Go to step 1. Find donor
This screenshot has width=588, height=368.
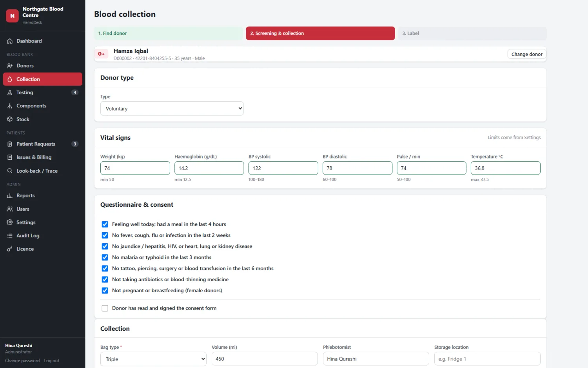pyautogui.click(x=168, y=33)
